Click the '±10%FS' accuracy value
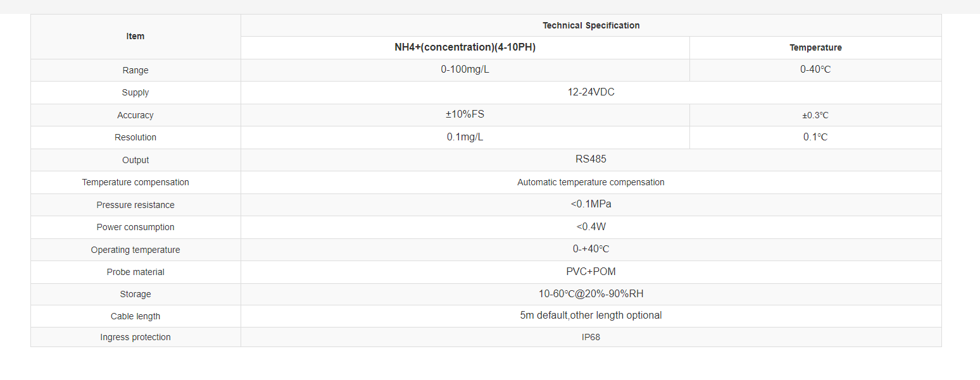Image resolution: width=980 pixels, height=380 pixels. [465, 114]
